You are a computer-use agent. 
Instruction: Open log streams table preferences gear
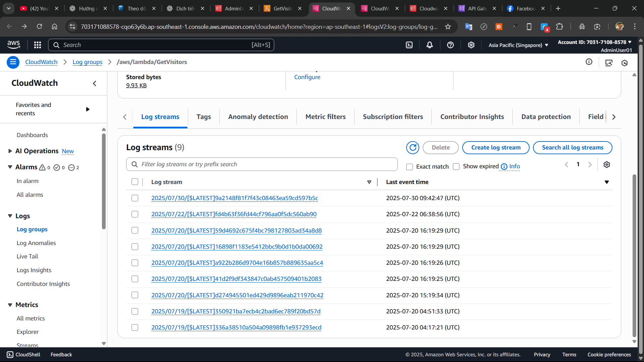coord(607,165)
